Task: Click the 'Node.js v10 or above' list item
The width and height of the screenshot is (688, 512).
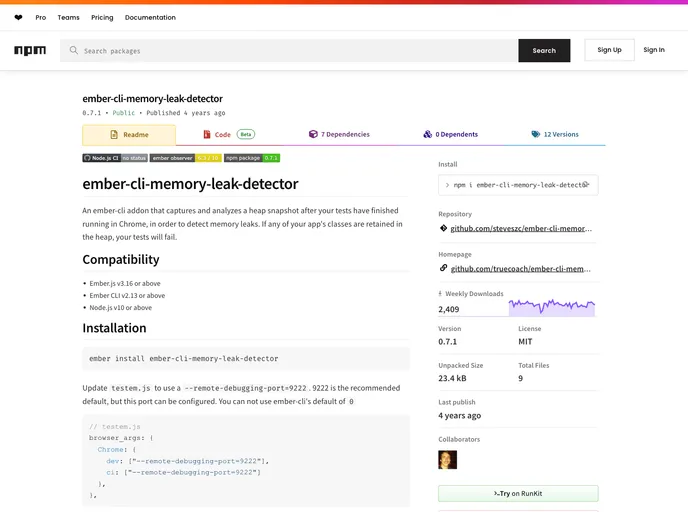Action: coord(121,308)
